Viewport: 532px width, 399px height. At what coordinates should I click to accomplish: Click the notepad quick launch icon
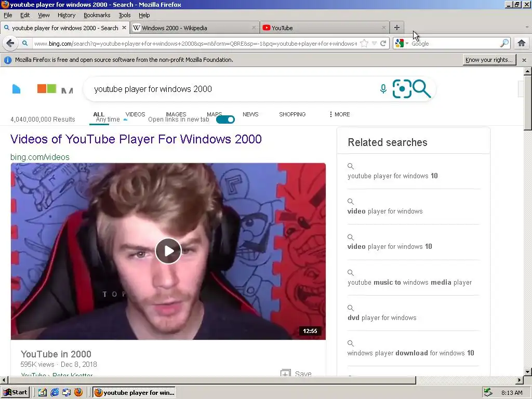point(43,393)
